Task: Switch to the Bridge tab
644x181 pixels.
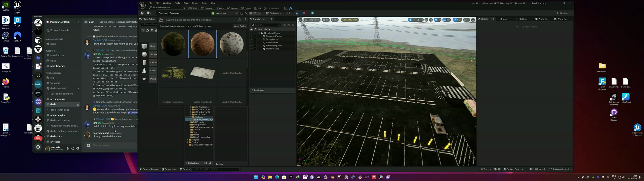Action: (503, 19)
